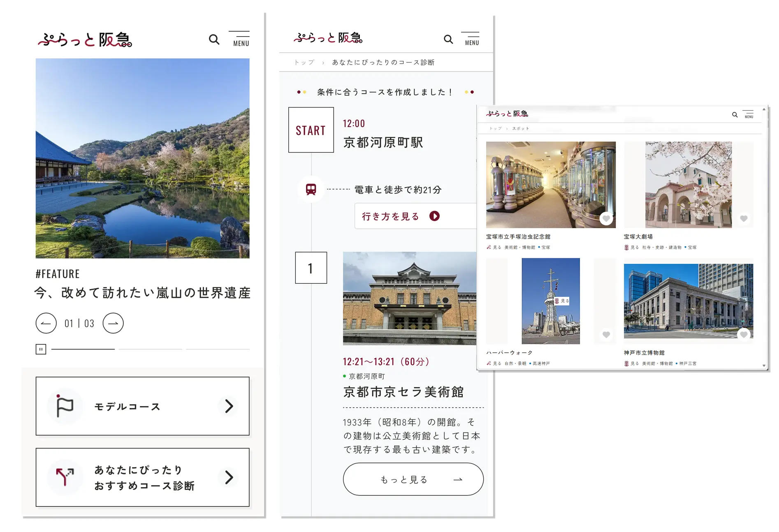
Task: Advance to next slide with right arrow
Action: (113, 323)
